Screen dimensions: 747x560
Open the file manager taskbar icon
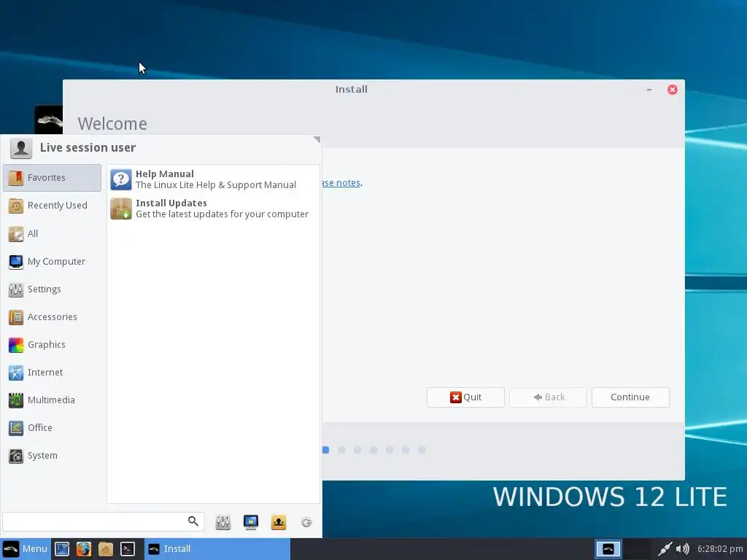pos(106,549)
